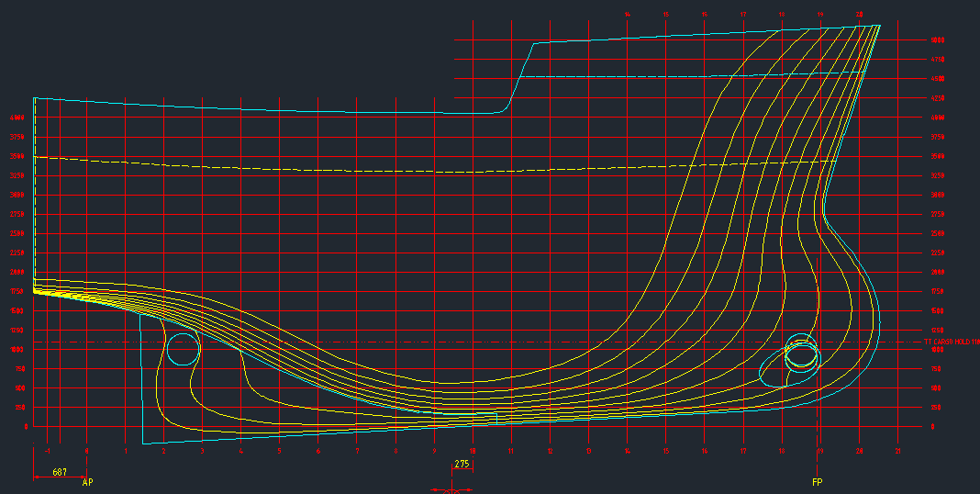Click the AP label at aft perpendicular

tap(87, 482)
